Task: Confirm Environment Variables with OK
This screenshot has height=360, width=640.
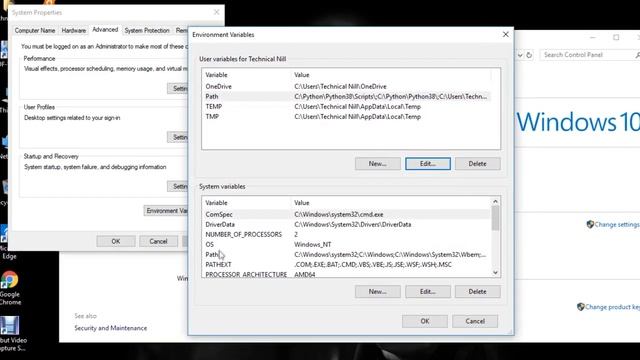Action: [x=424, y=321]
